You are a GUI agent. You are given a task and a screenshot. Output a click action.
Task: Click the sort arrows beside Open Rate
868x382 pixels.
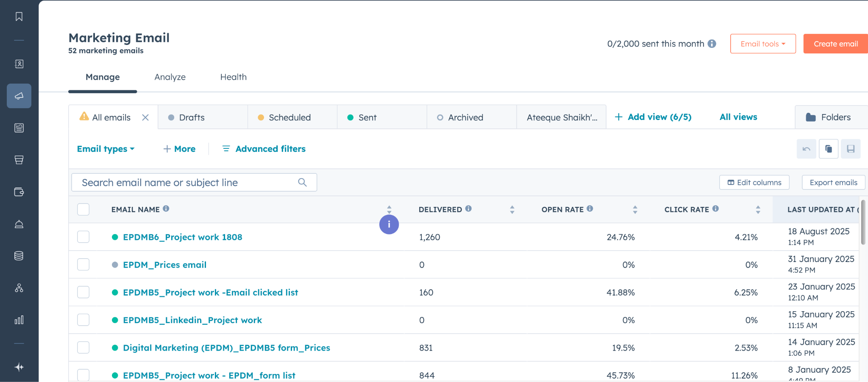coord(634,209)
